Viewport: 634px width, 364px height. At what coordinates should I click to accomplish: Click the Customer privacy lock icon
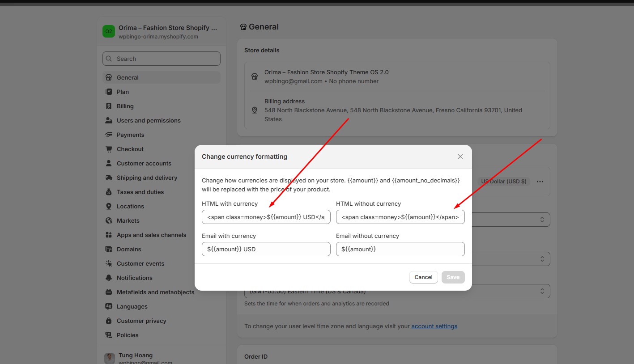pyautogui.click(x=109, y=321)
